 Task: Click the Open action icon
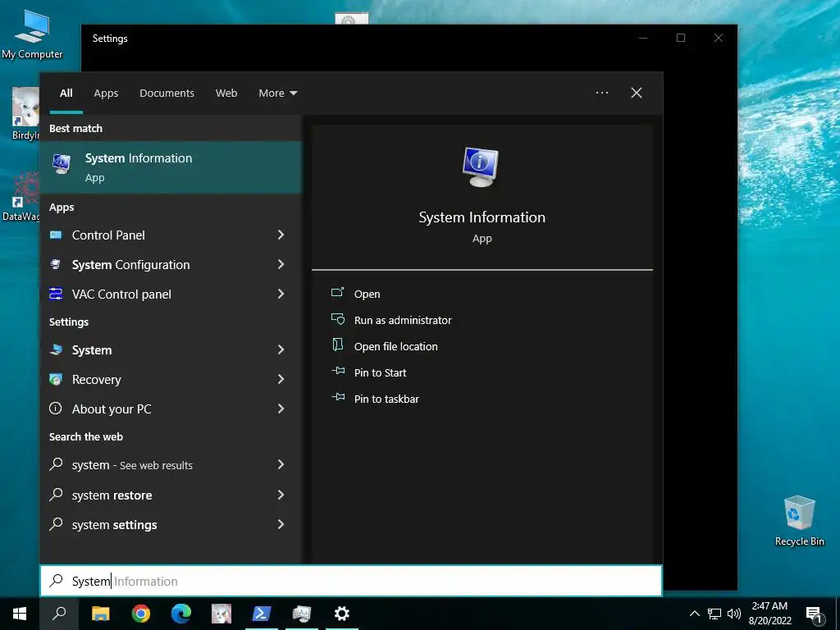(337, 293)
